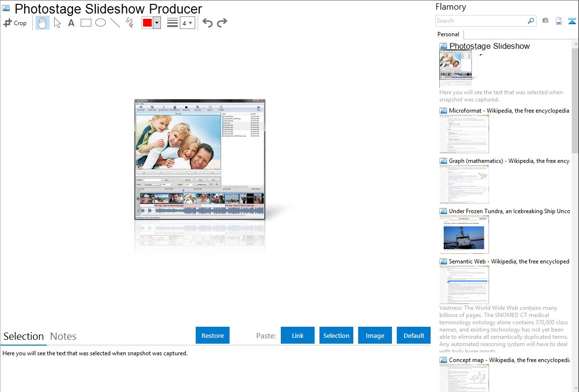This screenshot has width=579, height=392.
Task: Click 'Photostage Slideshow' title in sidebar
Action: [x=489, y=46]
